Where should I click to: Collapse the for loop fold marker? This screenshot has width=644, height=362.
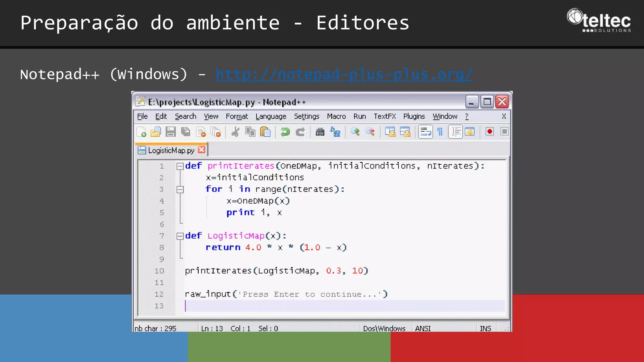click(180, 189)
